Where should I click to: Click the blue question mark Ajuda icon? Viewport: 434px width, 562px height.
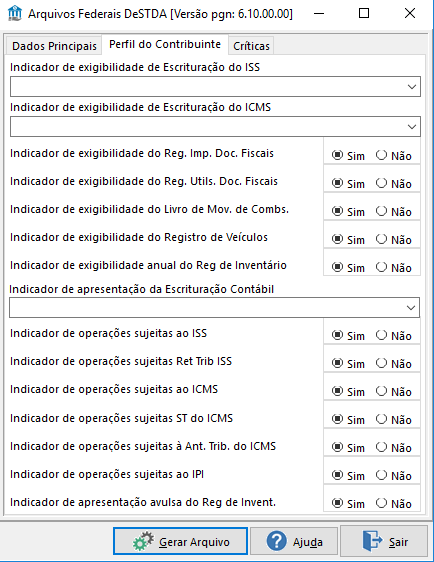point(276,541)
